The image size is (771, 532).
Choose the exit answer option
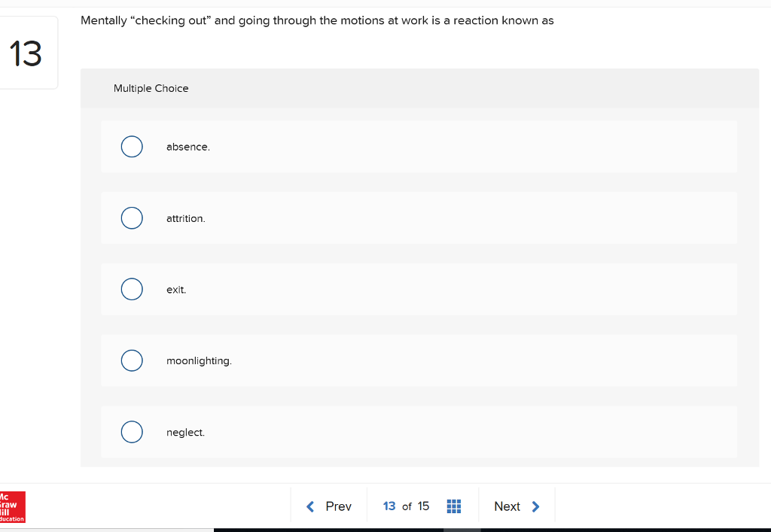132,289
